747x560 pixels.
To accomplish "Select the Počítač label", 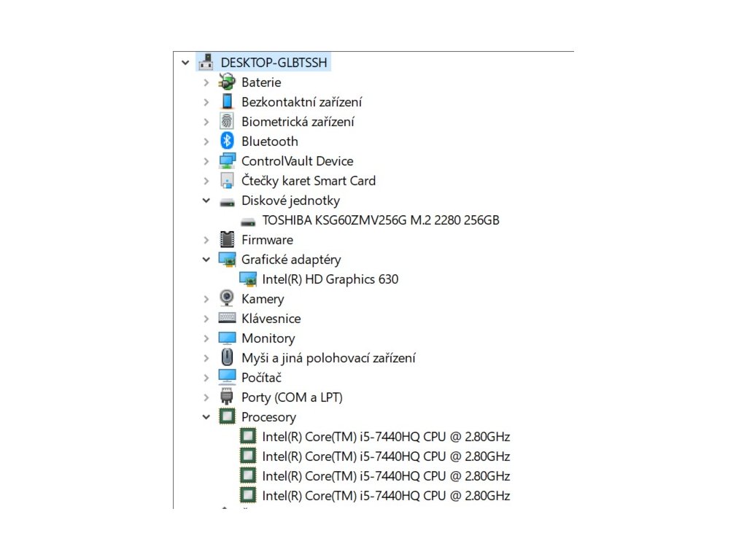I will click(262, 378).
